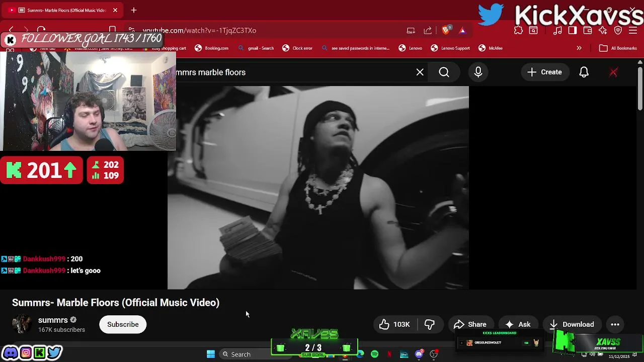Click the Marble Floors video player
This screenshot has height=362, width=644.
[x=318, y=188]
